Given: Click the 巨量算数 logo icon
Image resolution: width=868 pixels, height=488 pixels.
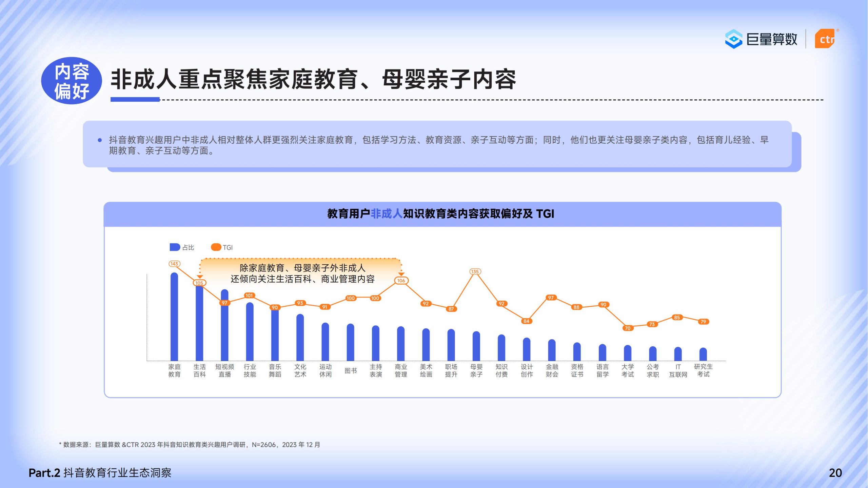Looking at the screenshot, I should click(x=733, y=39).
